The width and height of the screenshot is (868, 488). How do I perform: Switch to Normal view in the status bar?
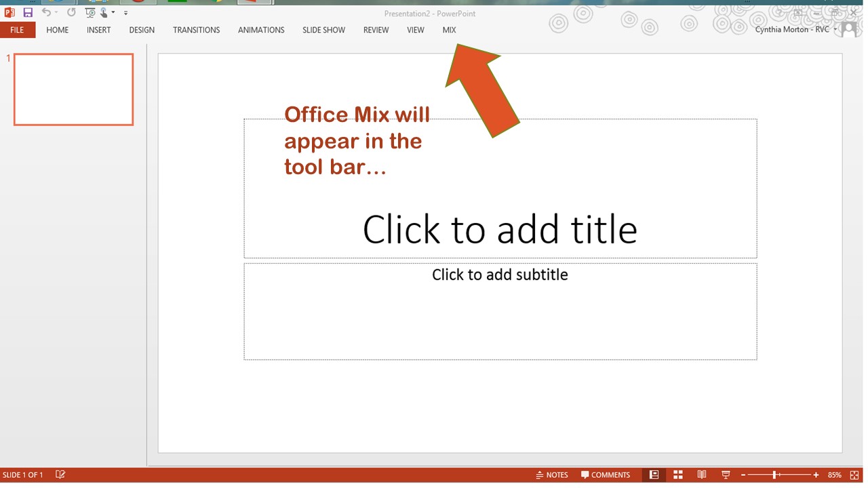click(654, 474)
